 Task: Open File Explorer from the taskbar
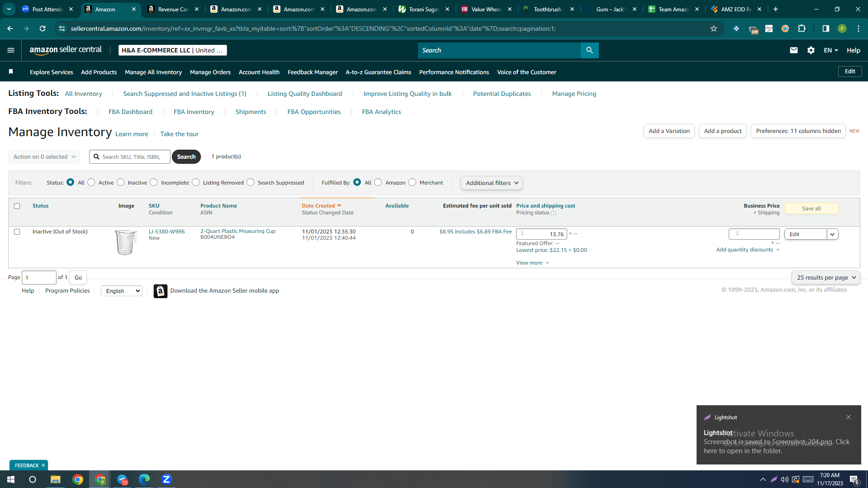55,479
